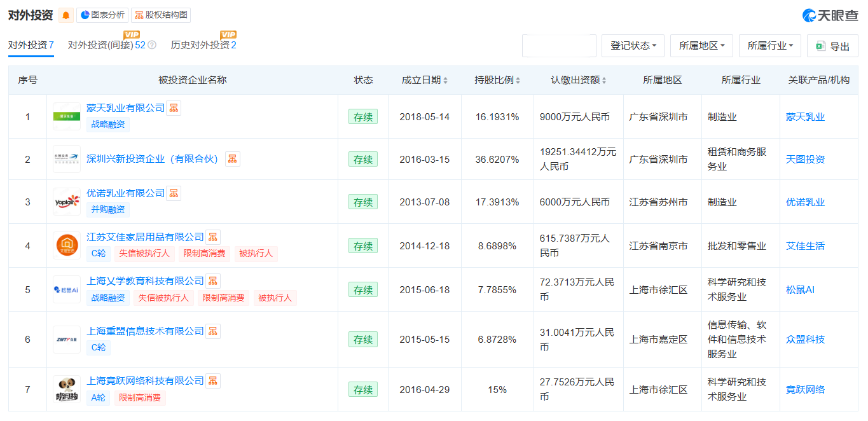Click 松鼠AI logo thumbnail in row 5
Viewport: 868px width, 421px height.
tap(67, 289)
